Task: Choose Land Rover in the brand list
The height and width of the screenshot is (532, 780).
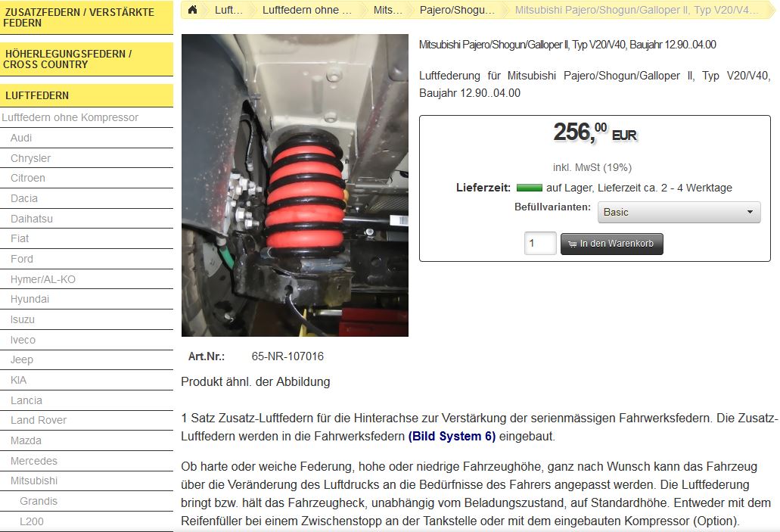Action: [x=39, y=420]
